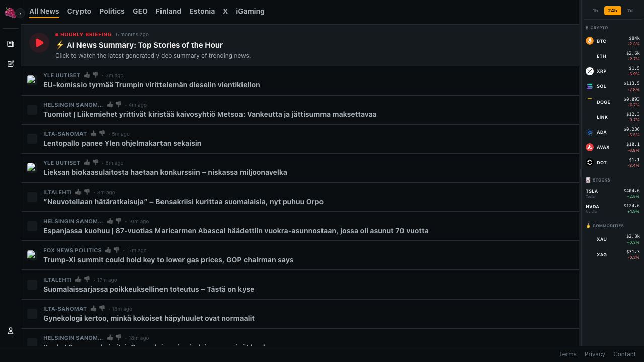This screenshot has height=362, width=644.
Task: Click the EU-komissio story thumbnail
Action: pos(32,80)
